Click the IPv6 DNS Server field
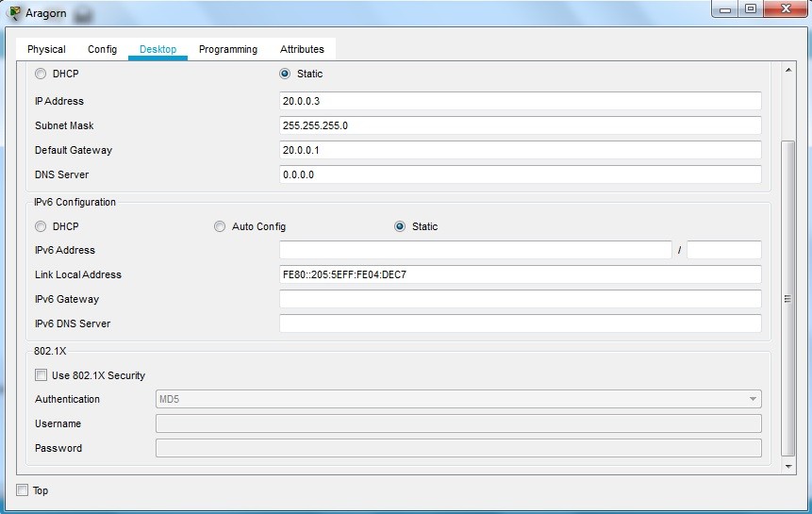Screen dimensions: 812x514 (x=521, y=323)
